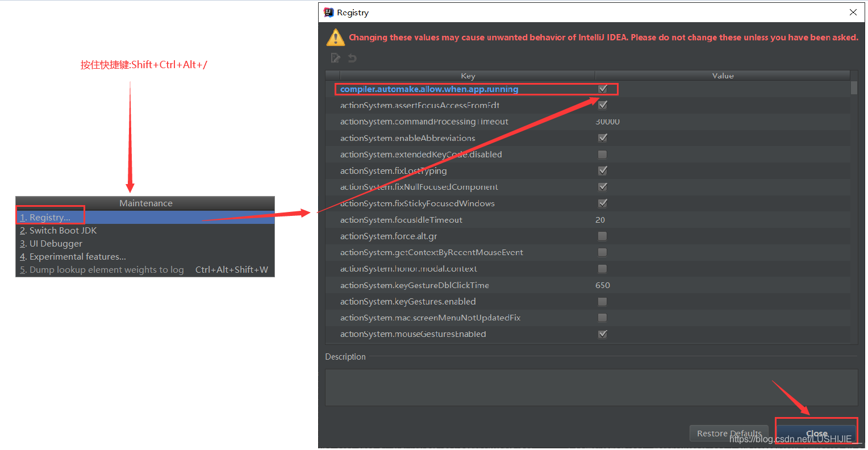Select actionSystem.mouseGesturesEnabled key text
The width and height of the screenshot is (868, 450).
pyautogui.click(x=413, y=334)
